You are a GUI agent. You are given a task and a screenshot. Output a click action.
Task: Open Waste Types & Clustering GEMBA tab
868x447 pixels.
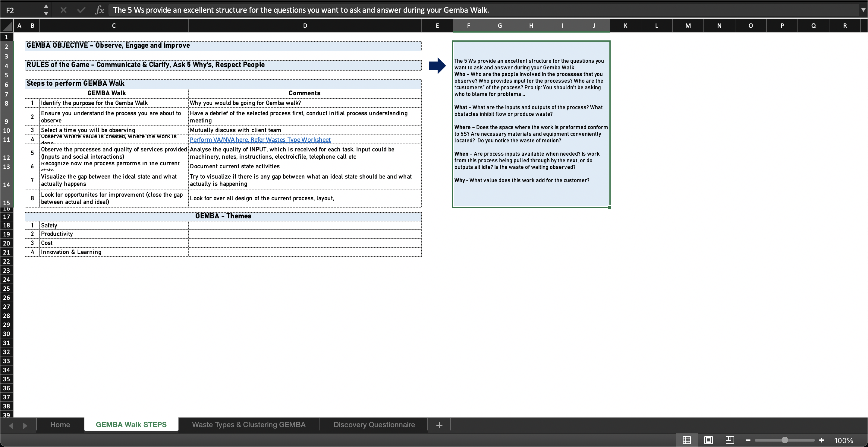click(249, 424)
